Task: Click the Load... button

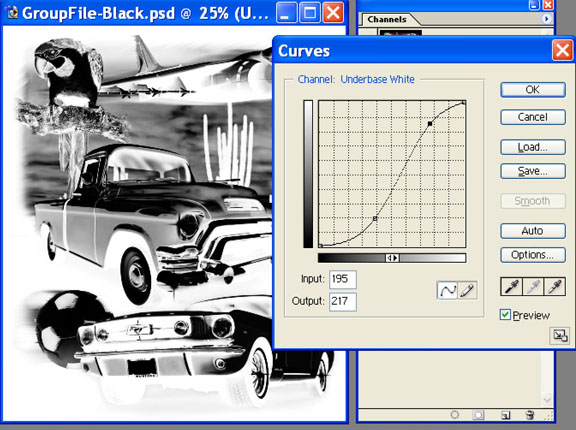Action: tap(533, 147)
